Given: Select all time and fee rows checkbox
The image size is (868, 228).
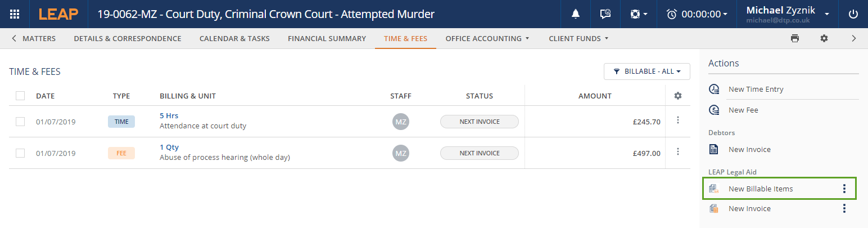Looking at the screenshot, I should point(20,96).
